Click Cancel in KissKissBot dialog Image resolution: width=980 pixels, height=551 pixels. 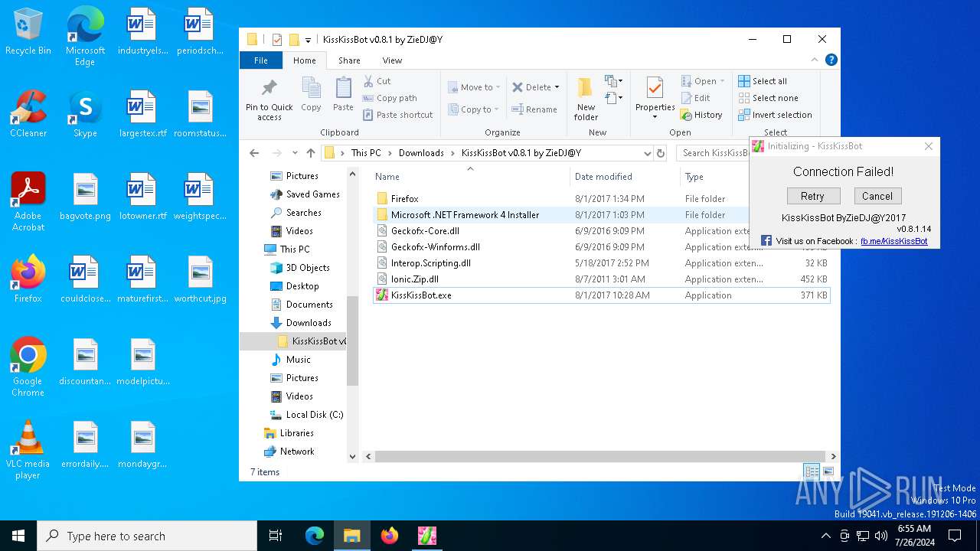pyautogui.click(x=877, y=196)
